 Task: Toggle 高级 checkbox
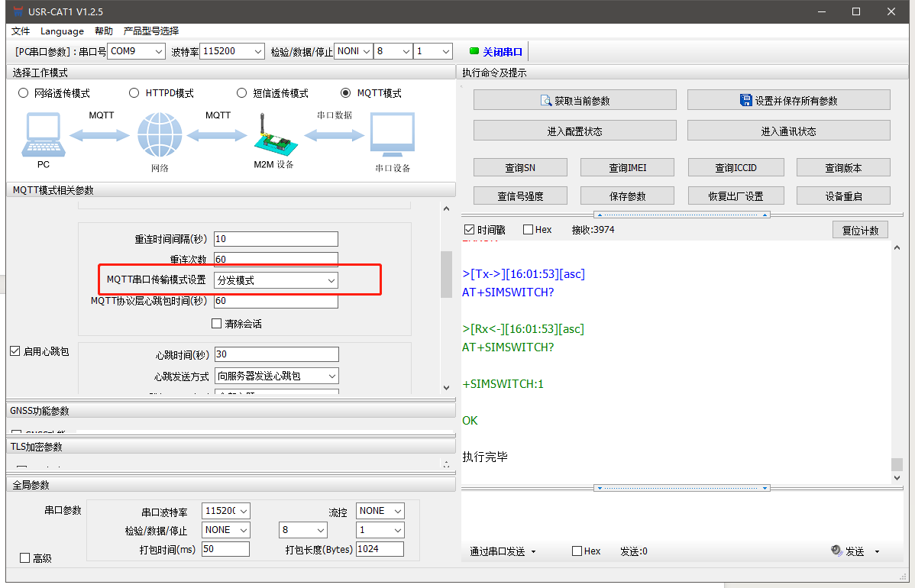[24, 557]
